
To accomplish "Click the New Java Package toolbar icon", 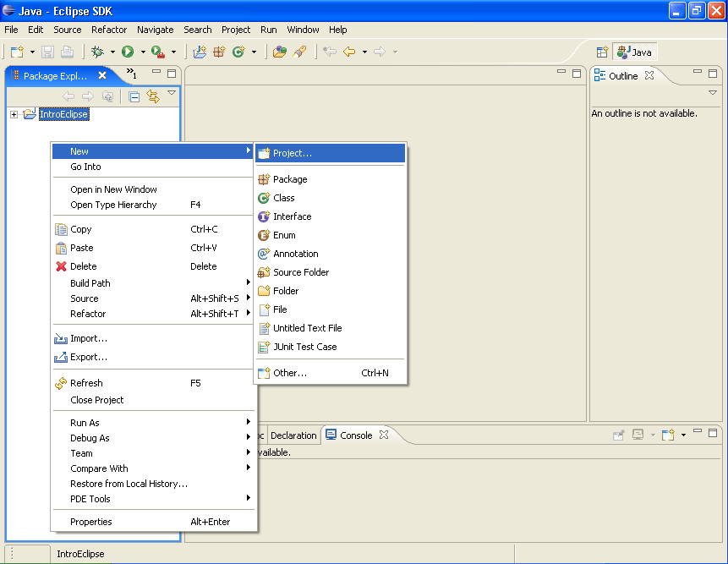I will [219, 52].
